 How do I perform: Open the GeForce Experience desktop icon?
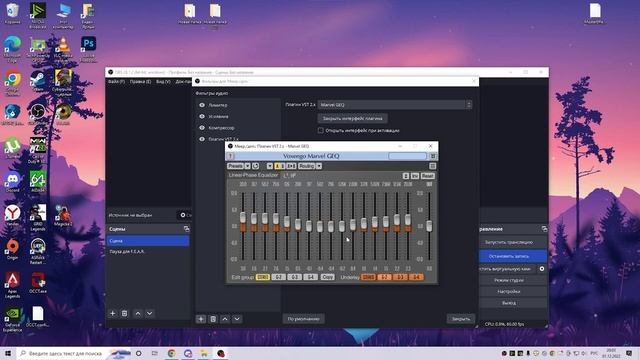point(12,319)
